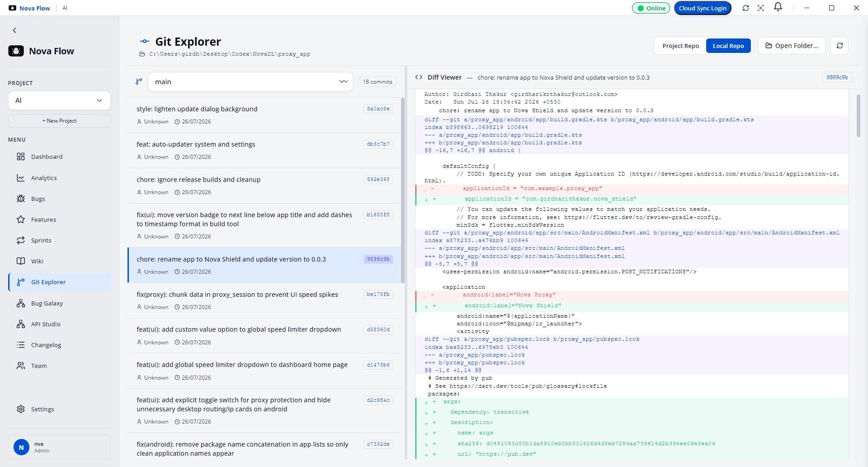Click the Diff Viewer code brackets icon
The image size is (868, 467).
coord(419,77)
